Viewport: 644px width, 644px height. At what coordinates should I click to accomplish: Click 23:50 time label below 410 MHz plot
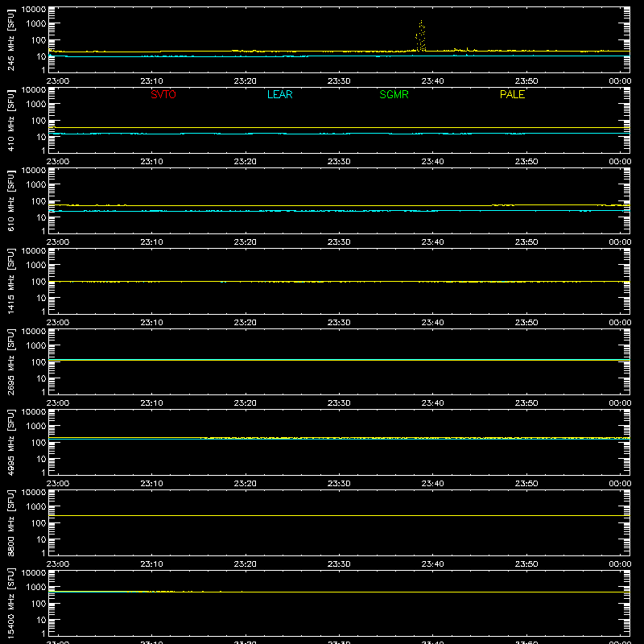tap(526, 162)
